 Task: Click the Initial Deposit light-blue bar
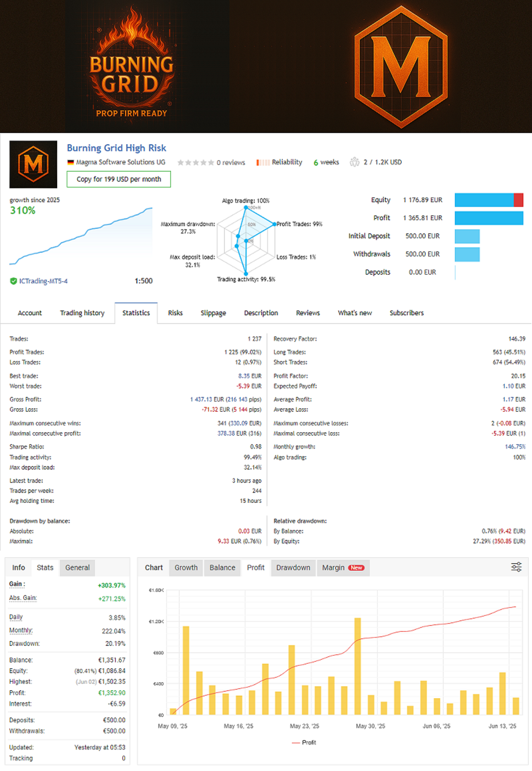pyautogui.click(x=467, y=236)
